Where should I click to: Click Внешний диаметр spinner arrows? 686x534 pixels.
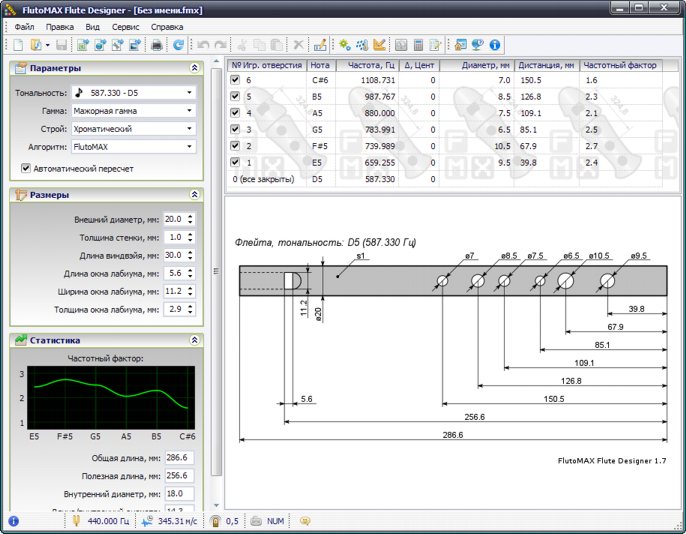pos(190,219)
